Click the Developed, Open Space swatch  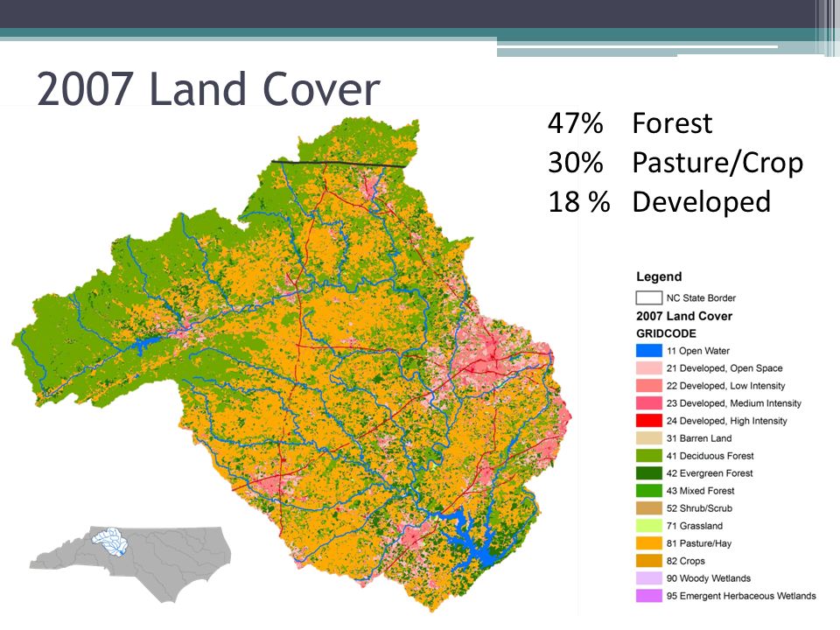click(648, 368)
